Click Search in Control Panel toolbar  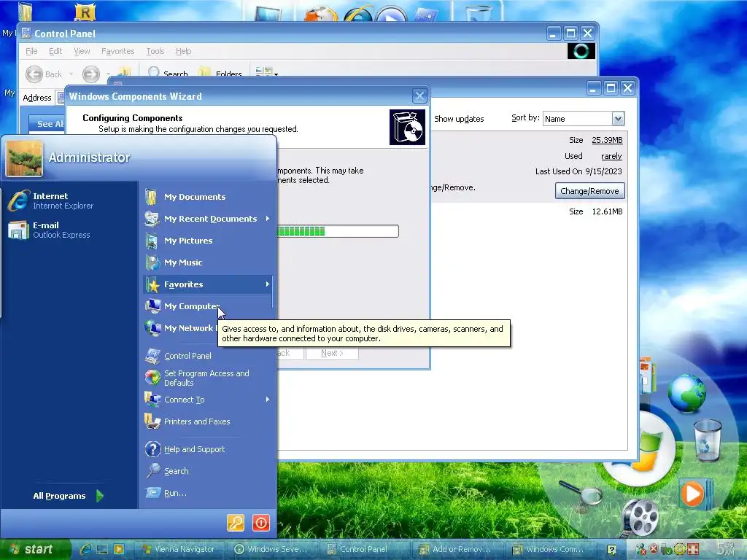[168, 73]
